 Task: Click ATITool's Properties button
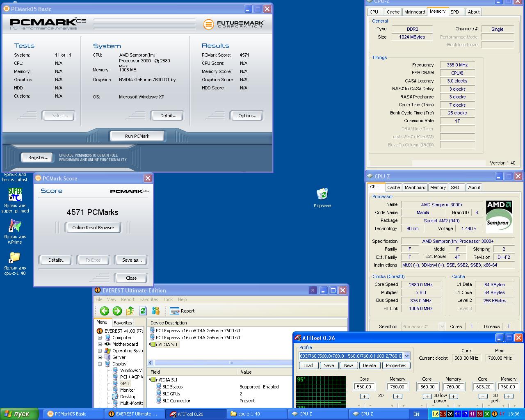coord(396,365)
